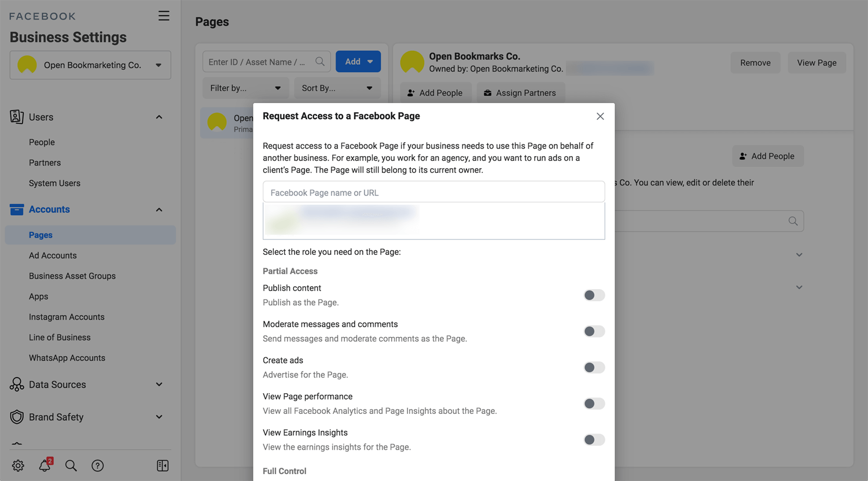
Task: Click the View Page button
Action: (816, 62)
